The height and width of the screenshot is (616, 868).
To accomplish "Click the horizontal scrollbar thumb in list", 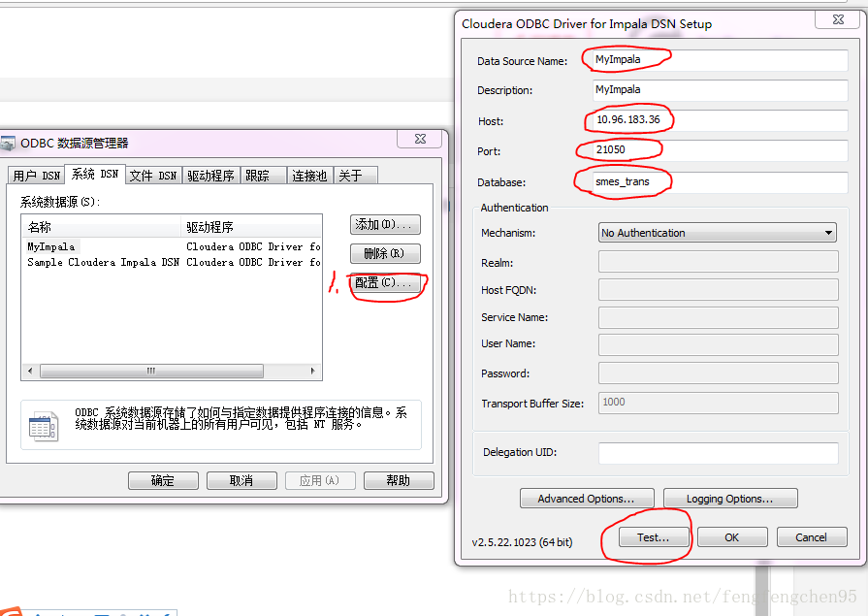I will 151,371.
